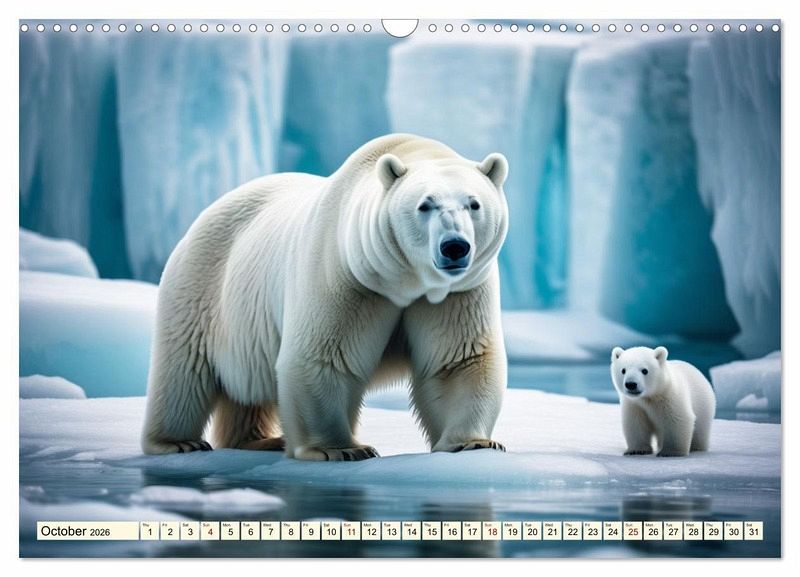Click date 13 in the date strip
This screenshot has width=800, height=577.
click(391, 531)
